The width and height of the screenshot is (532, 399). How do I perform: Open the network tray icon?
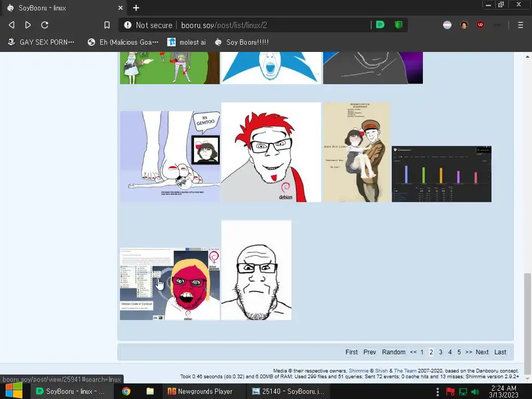click(x=463, y=392)
